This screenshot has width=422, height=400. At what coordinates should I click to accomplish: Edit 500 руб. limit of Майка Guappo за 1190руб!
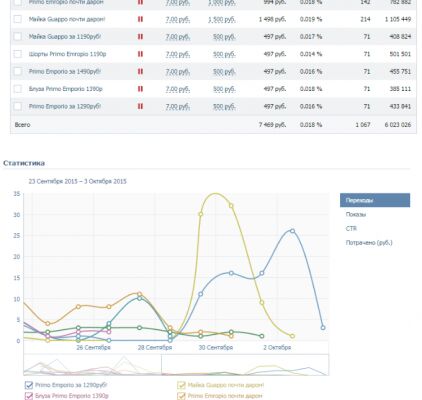coord(224,37)
